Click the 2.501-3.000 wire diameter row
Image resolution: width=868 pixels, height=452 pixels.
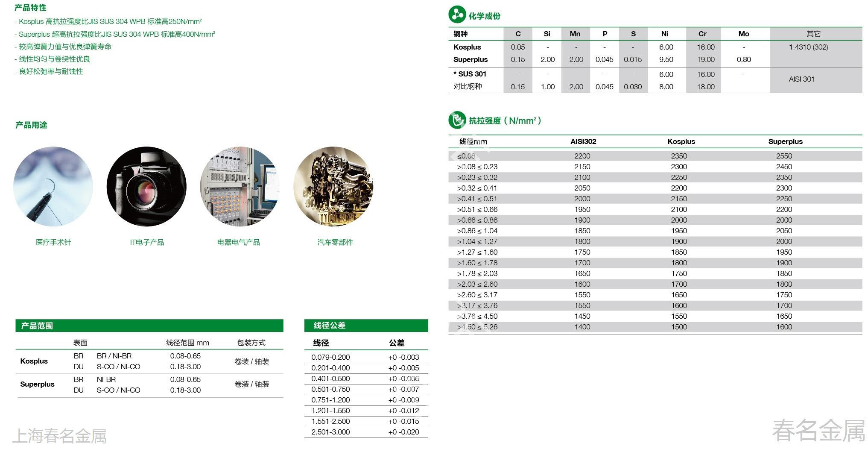pyautogui.click(x=330, y=432)
